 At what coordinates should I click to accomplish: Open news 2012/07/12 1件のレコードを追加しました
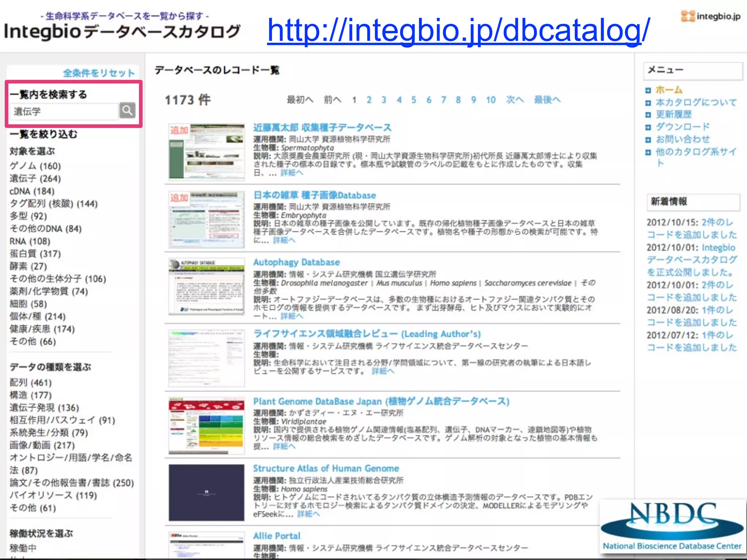tap(692, 341)
